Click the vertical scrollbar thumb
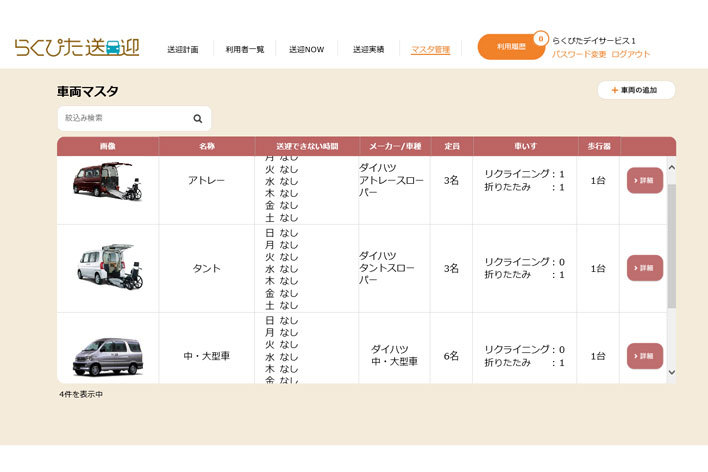This screenshot has height=472, width=708. [x=671, y=246]
